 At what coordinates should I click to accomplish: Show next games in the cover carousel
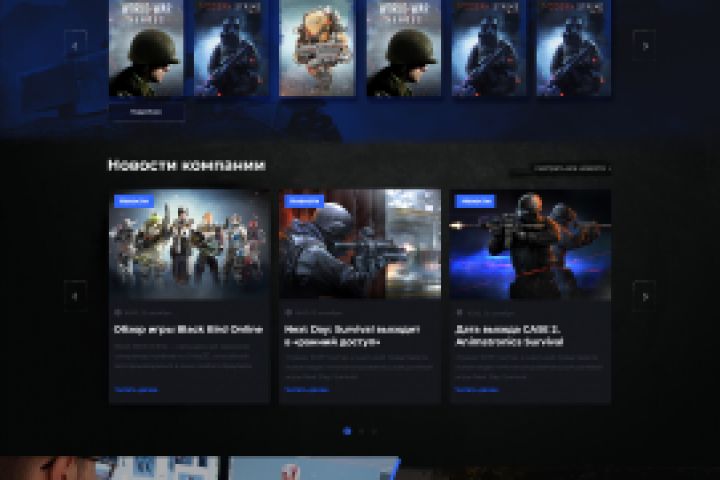click(644, 45)
